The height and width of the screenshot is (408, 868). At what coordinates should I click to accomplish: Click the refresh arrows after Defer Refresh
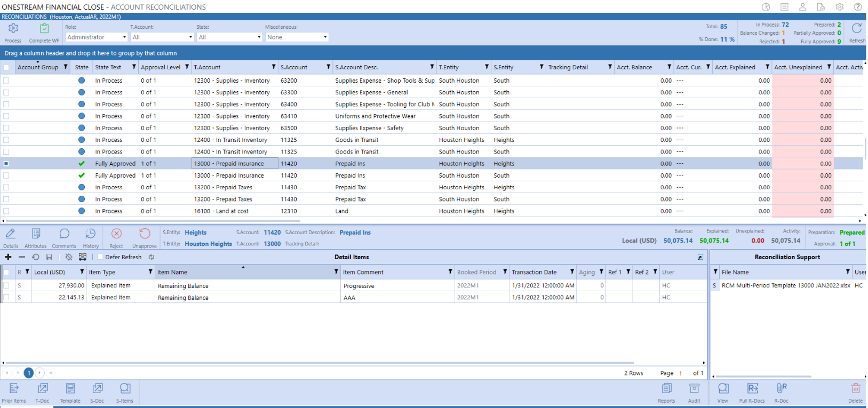click(152, 257)
